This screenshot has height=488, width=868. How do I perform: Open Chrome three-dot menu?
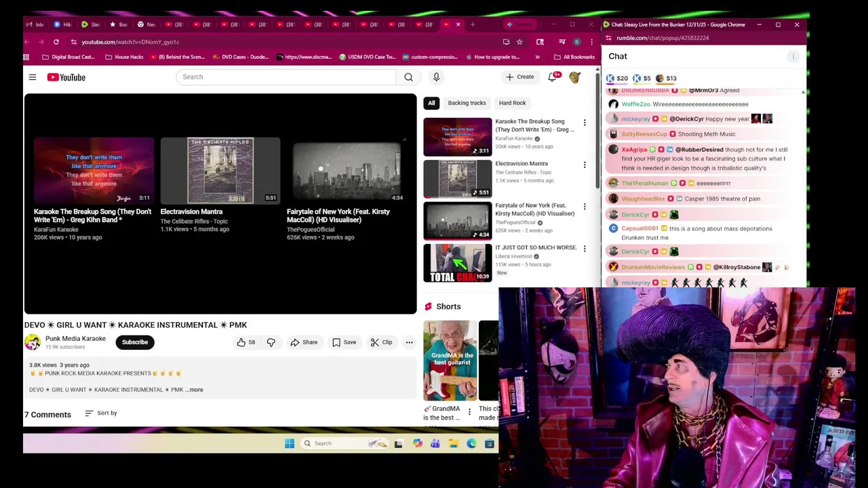click(x=591, y=42)
